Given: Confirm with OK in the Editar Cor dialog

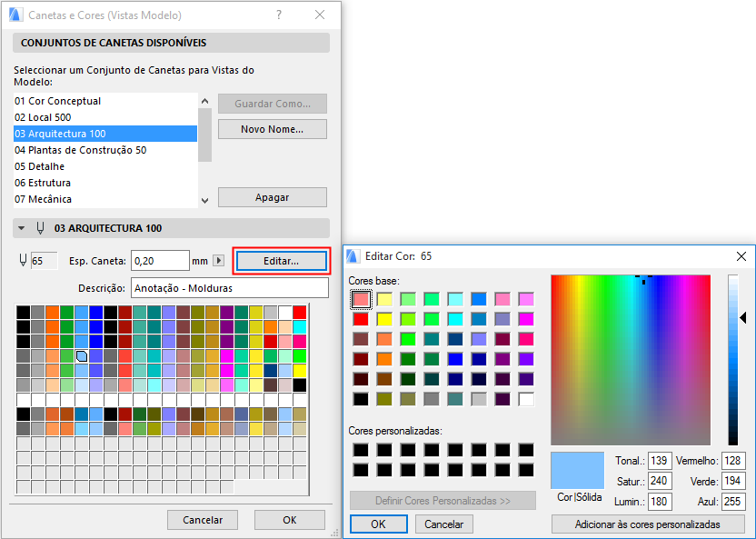Looking at the screenshot, I should tap(378, 524).
